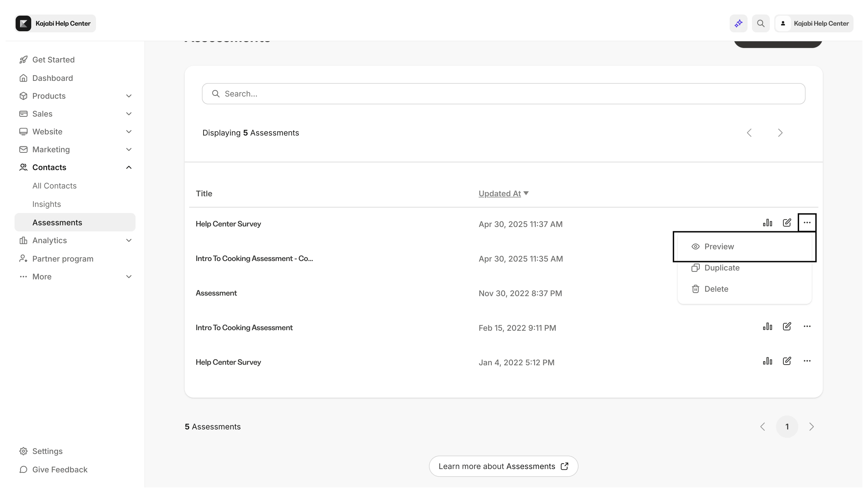The height and width of the screenshot is (493, 868).
Task: Expand the Products sidebar section
Action: point(129,96)
